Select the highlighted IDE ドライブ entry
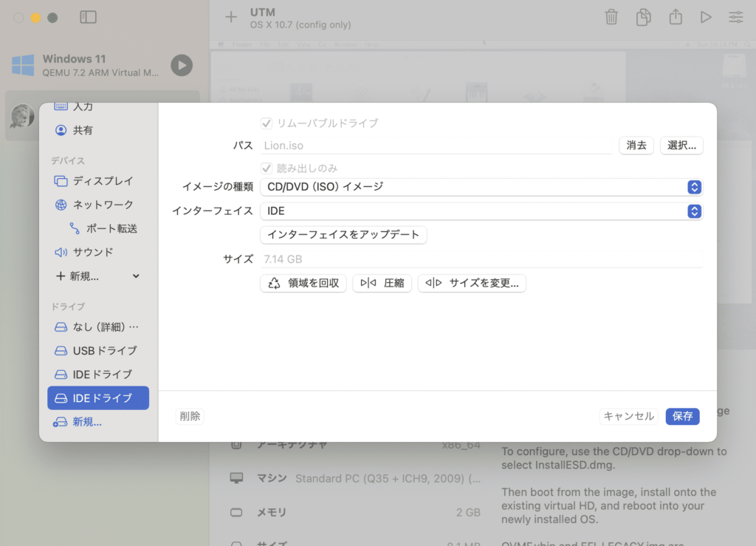 [98, 398]
